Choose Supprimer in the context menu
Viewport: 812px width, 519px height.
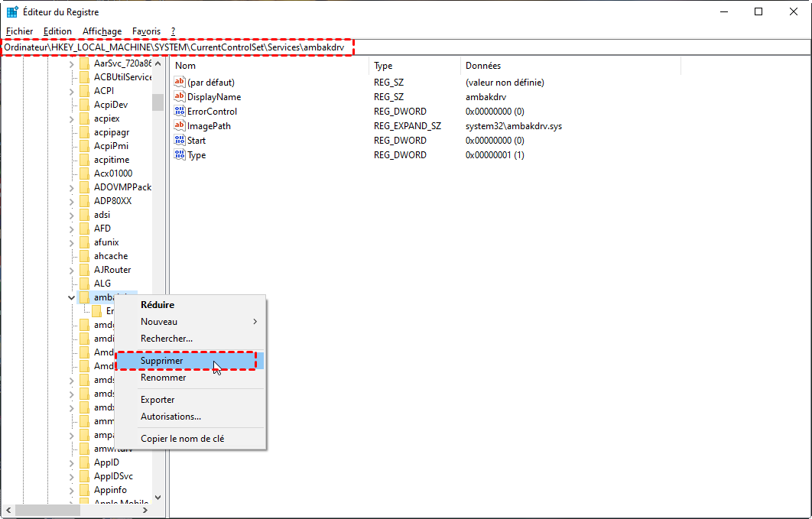coord(190,361)
